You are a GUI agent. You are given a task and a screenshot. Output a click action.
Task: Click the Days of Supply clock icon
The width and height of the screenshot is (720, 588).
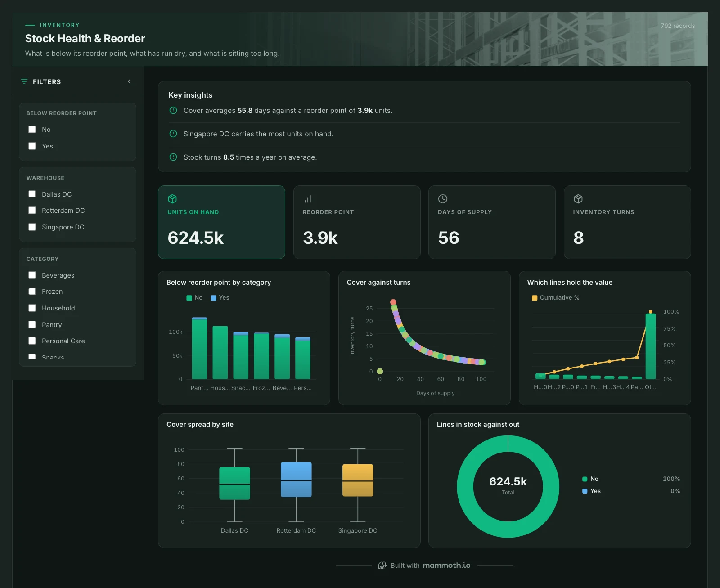click(443, 199)
